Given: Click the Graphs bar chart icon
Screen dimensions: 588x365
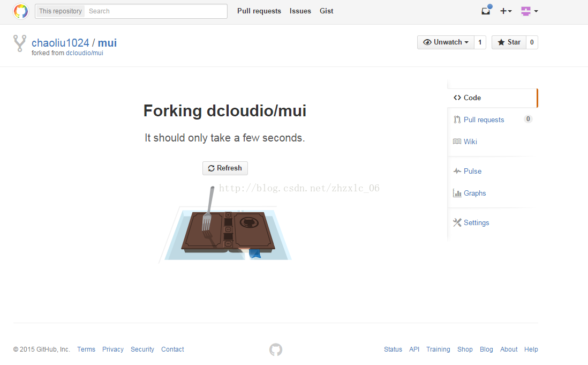Looking at the screenshot, I should pos(457,193).
